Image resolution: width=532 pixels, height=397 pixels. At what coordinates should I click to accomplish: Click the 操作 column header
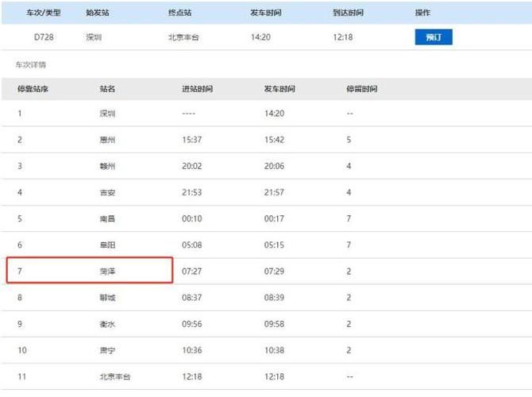(x=422, y=13)
